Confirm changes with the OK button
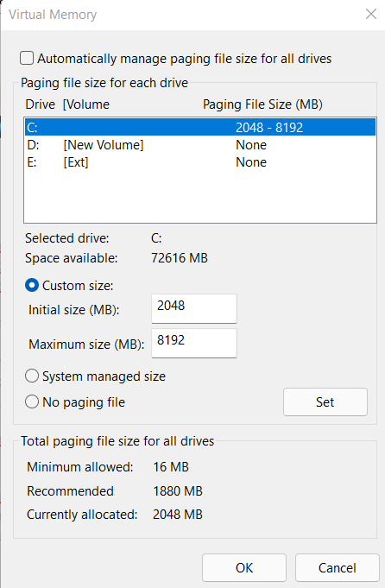The width and height of the screenshot is (385, 588). 244,568
